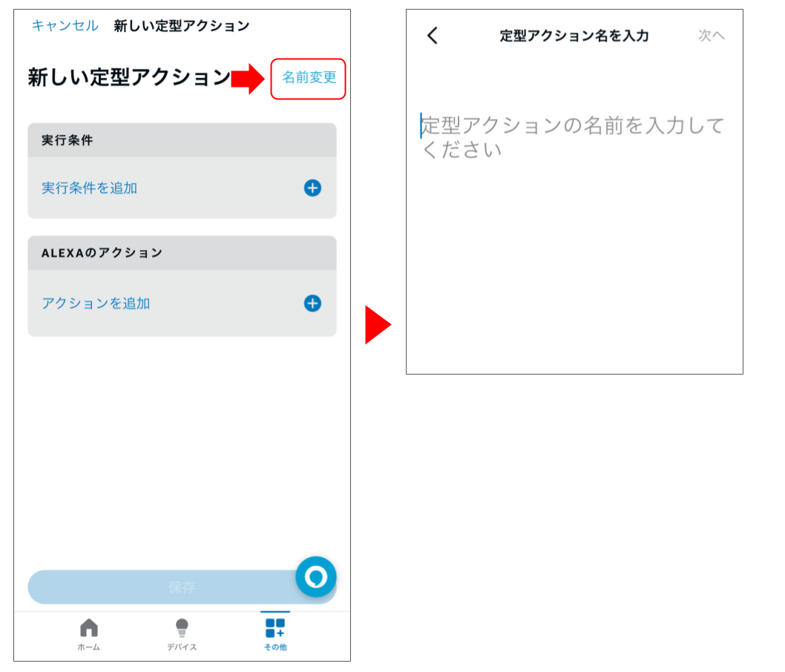Viewport: 785px width, 672px height.
Task: Tap the plus icon beside 実行条件を追加
Action: coord(312,188)
